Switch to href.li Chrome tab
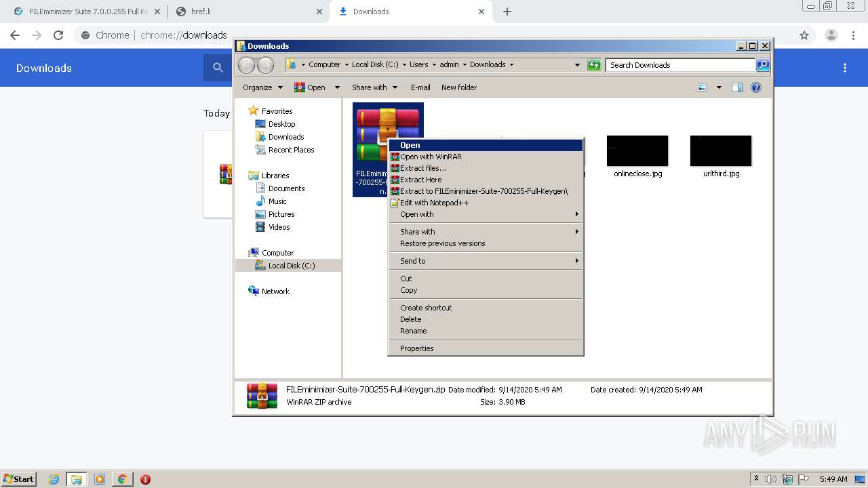This screenshot has width=868, height=488. [249, 12]
